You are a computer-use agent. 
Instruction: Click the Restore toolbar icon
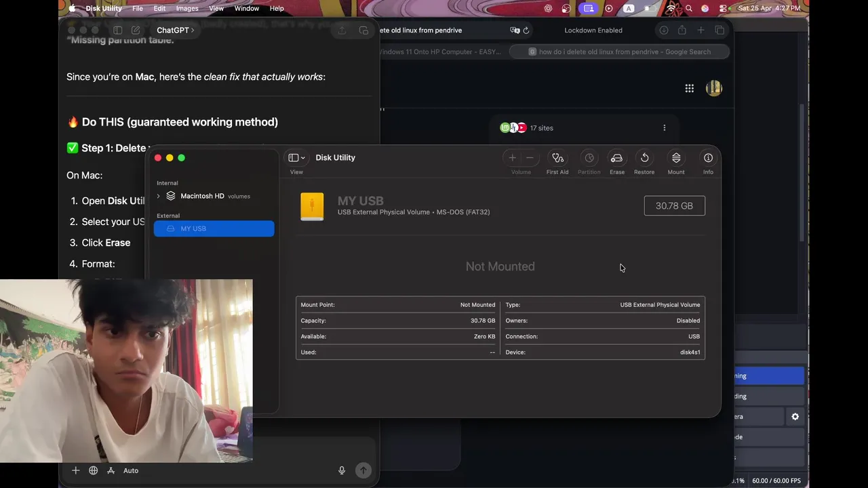click(x=644, y=158)
